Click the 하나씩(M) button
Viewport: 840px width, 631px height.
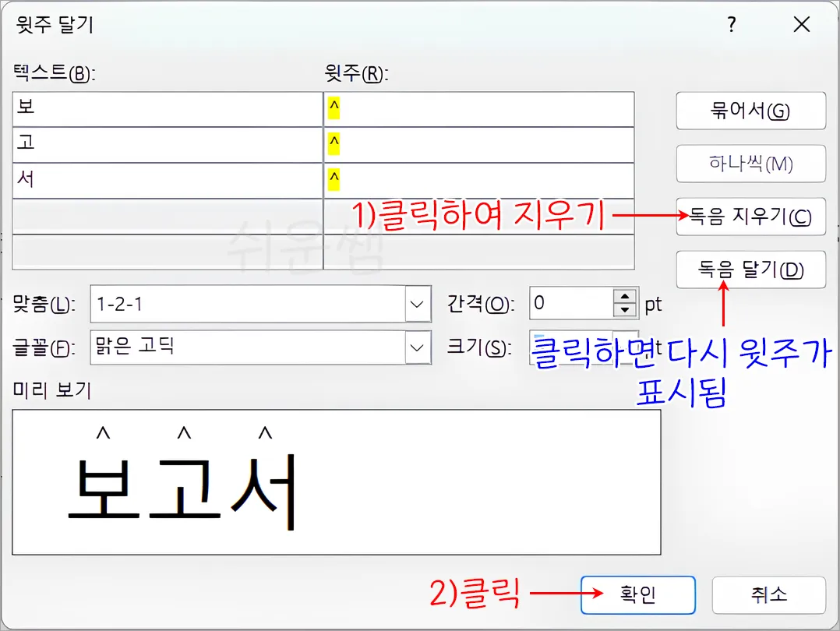(750, 164)
